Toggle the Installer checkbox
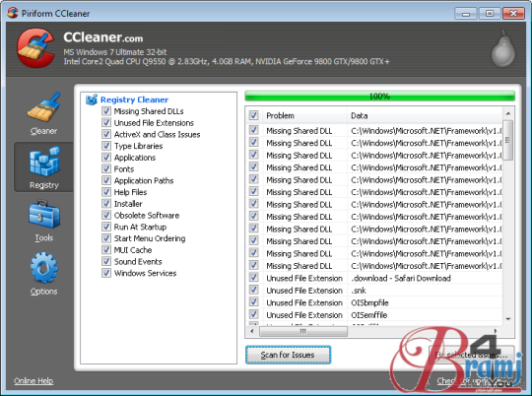The height and width of the screenshot is (396, 532). (x=106, y=203)
